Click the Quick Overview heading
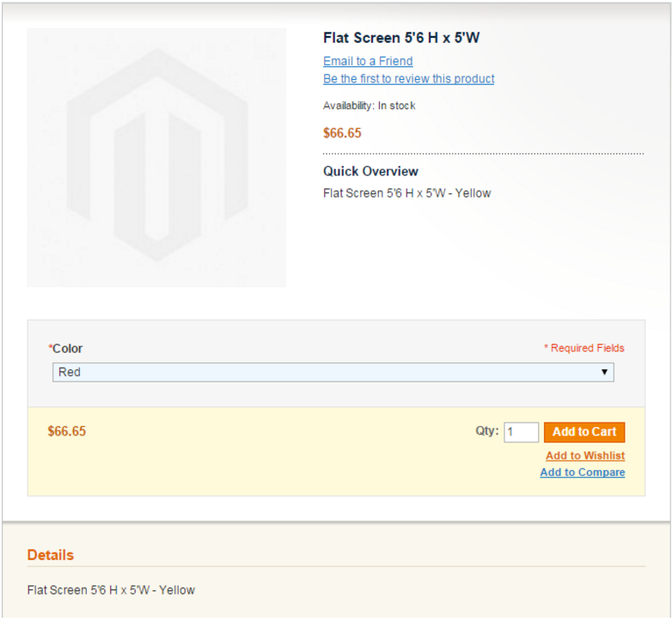Viewport: 672px width, 622px height. (x=370, y=171)
